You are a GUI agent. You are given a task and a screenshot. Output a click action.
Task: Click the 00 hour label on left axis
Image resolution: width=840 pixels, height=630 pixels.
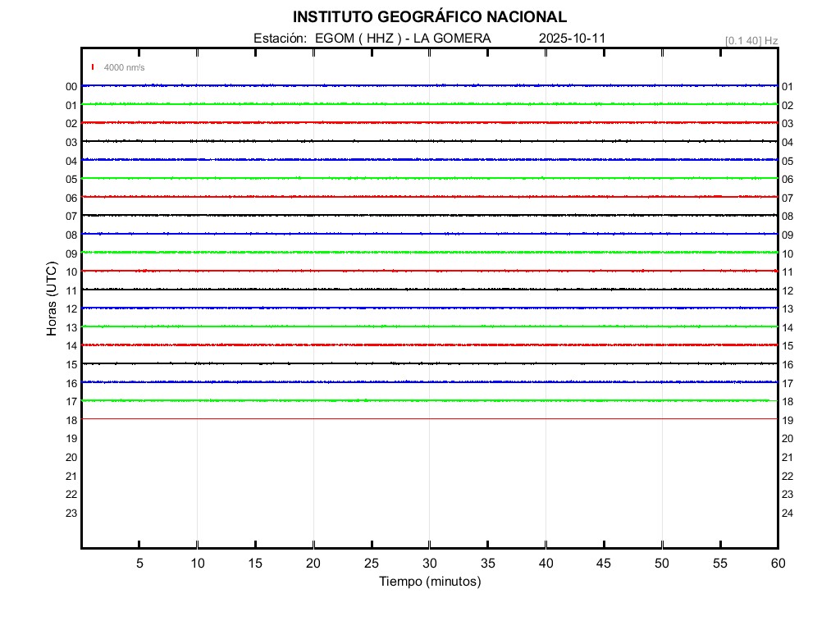[x=71, y=86]
